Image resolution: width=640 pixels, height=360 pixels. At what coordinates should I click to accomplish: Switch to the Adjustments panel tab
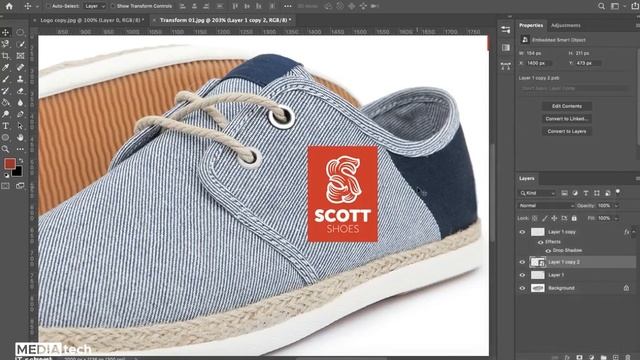(x=565, y=25)
